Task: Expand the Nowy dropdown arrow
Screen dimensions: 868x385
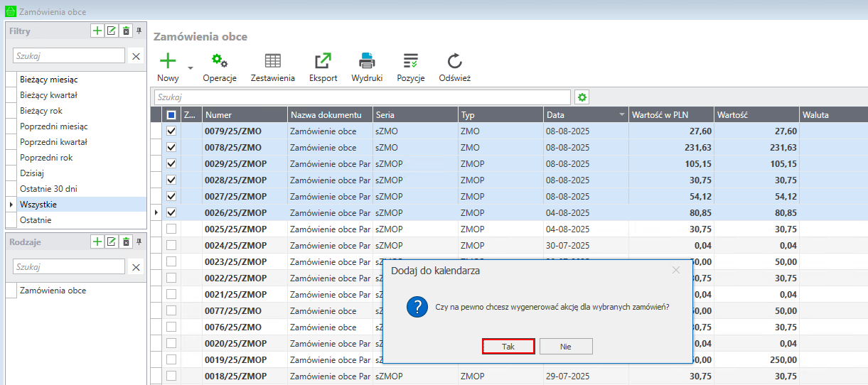Action: 190,68
